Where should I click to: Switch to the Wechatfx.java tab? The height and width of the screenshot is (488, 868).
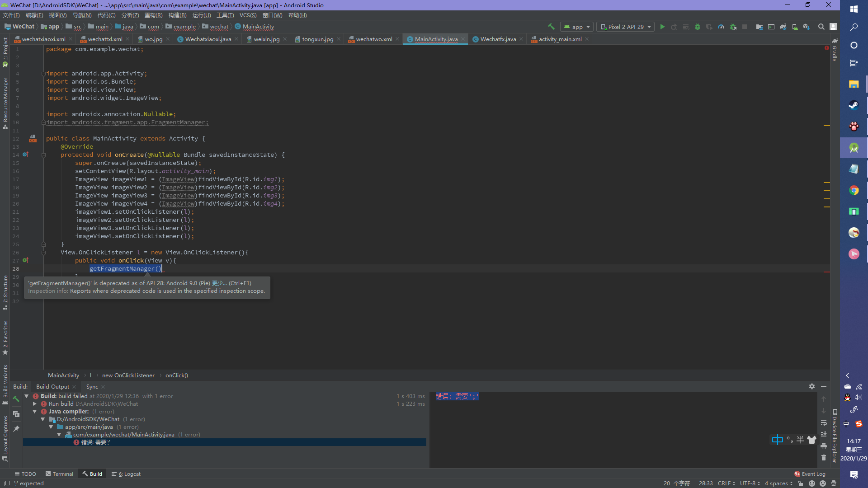[x=498, y=39]
